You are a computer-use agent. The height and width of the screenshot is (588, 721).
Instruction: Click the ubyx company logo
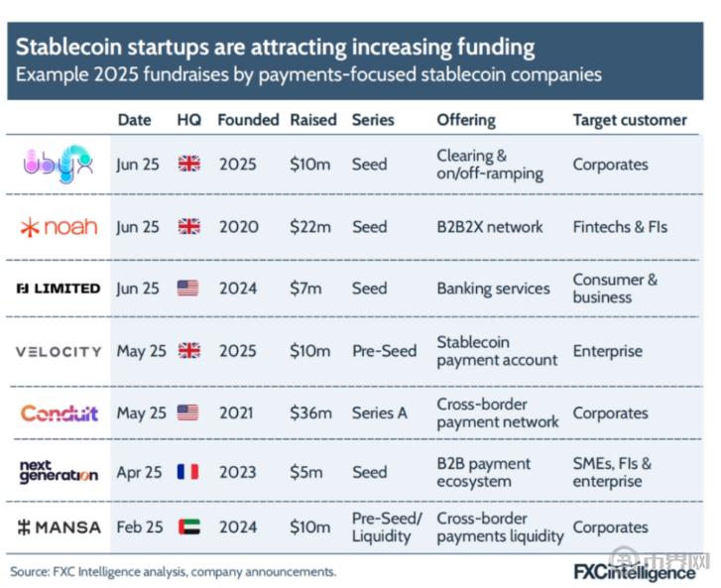pos(58,164)
